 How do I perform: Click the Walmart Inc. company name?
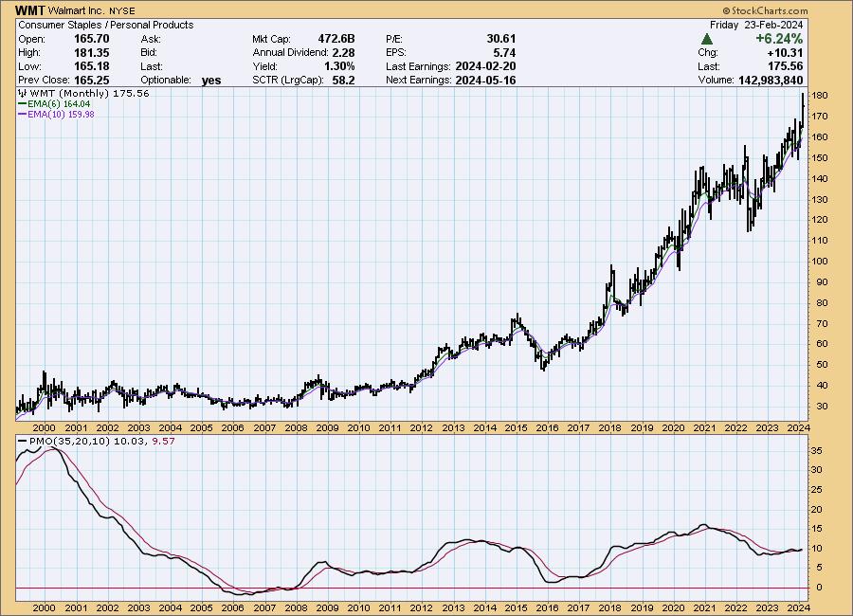[76, 10]
